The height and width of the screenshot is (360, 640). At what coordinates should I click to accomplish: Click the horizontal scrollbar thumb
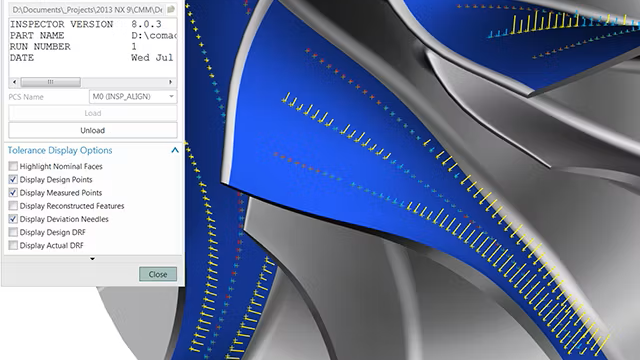(51, 82)
